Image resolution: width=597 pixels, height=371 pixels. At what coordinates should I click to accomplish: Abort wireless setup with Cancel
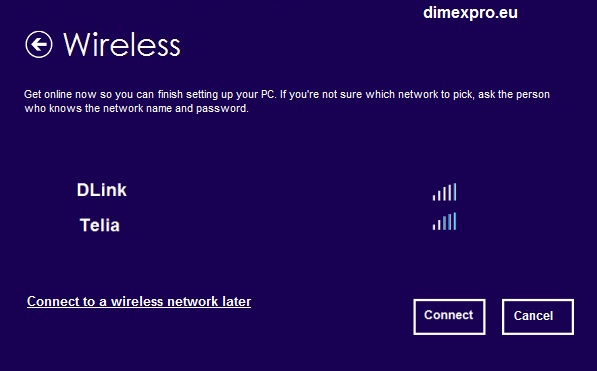pos(538,317)
